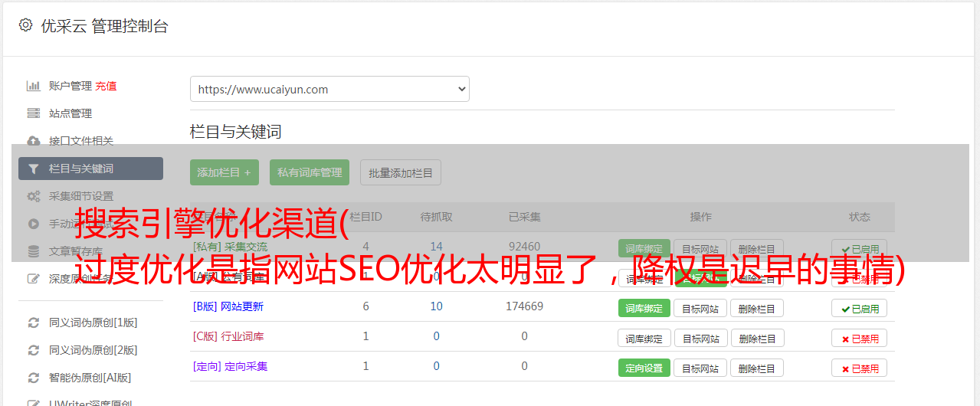Viewport: 980px width, 406px height.
Task: Click the server icon beside 站点管理
Action: 34,113
